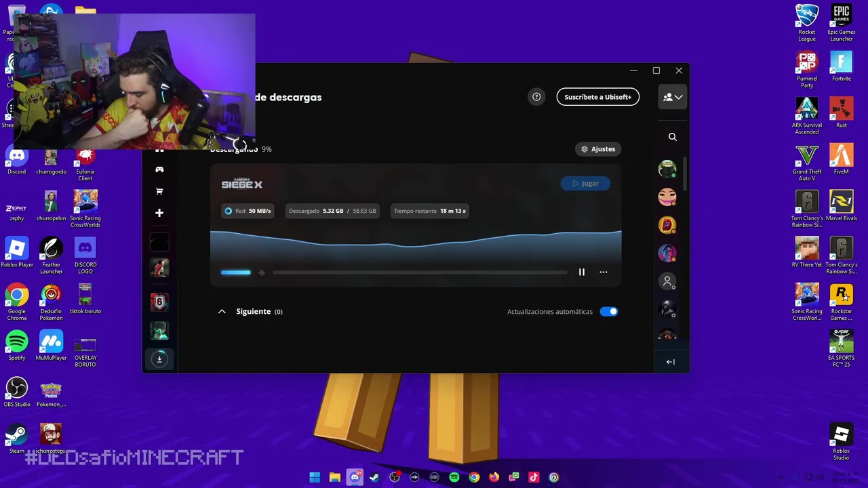Select the green helmet friend avatar
868x488 pixels.
tap(667, 169)
